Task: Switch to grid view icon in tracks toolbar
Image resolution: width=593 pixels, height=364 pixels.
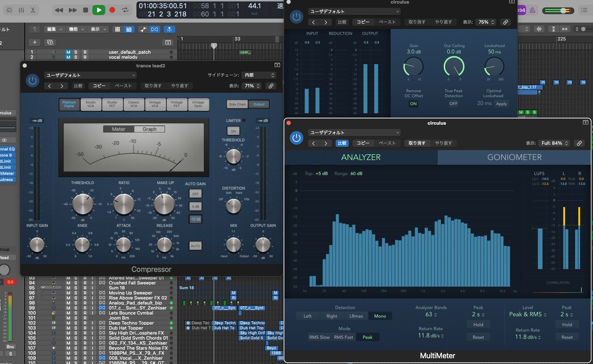Action: coord(117,29)
